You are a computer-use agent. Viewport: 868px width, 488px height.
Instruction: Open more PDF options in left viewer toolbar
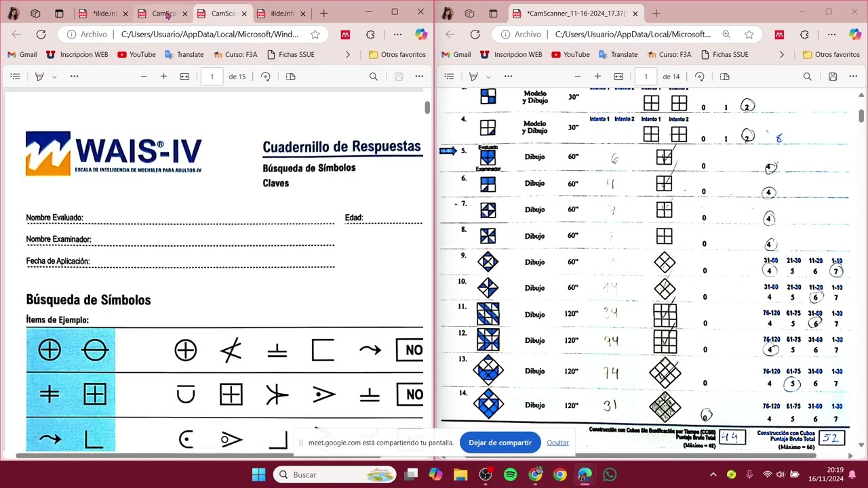tap(419, 77)
